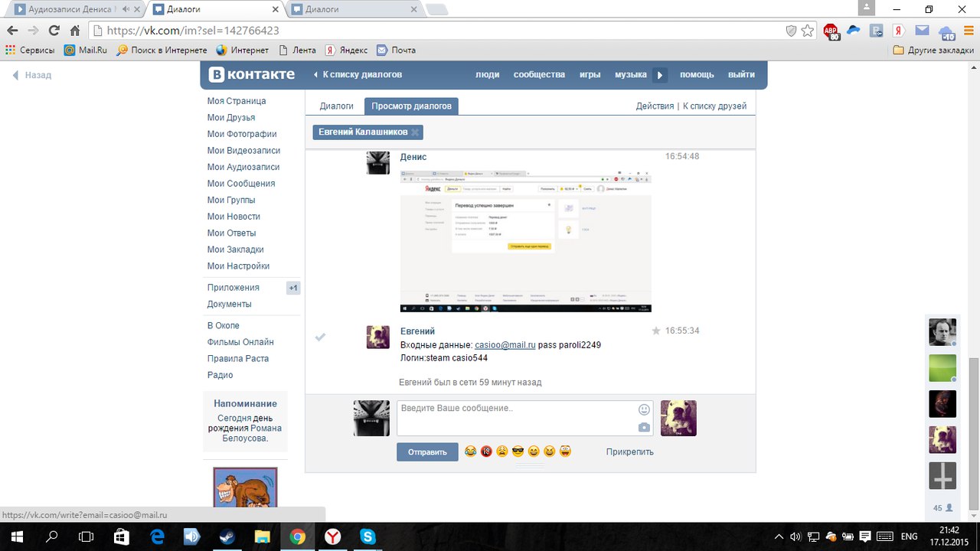Viewport: 980px width, 551px height.
Task: Open the Действия actions menu
Action: (x=655, y=106)
